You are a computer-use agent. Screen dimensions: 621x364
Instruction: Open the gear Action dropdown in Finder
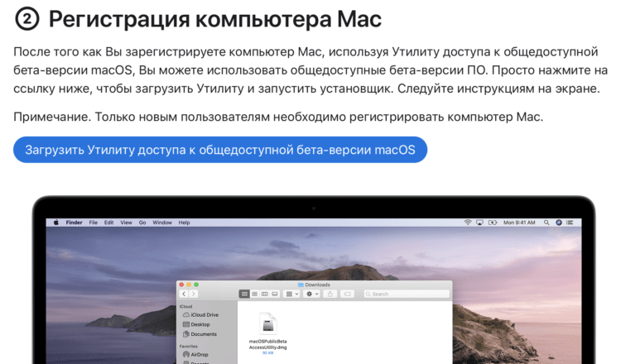[x=312, y=294]
